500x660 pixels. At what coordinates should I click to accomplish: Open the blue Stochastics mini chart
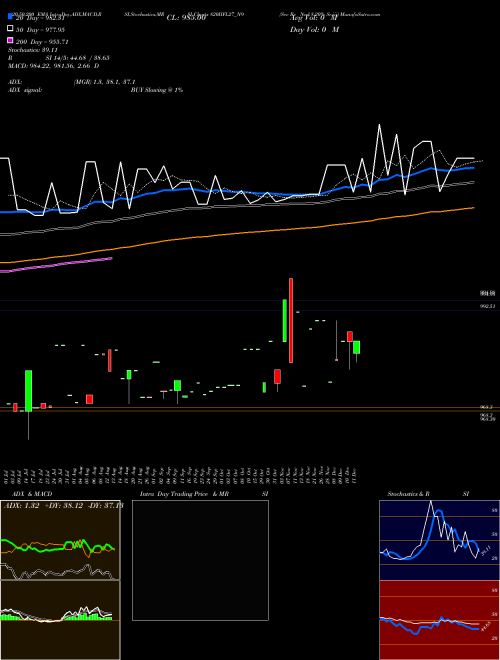tap(439, 540)
